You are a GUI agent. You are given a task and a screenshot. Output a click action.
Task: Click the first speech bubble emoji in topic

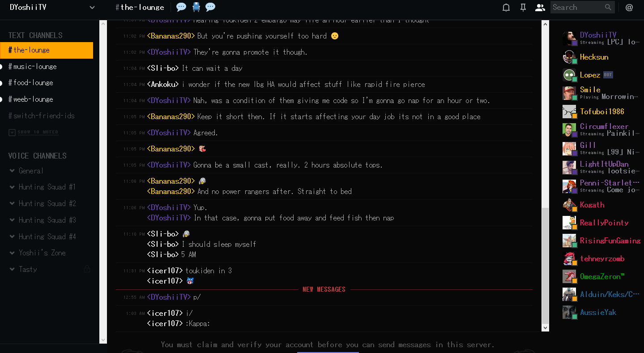coord(181,7)
